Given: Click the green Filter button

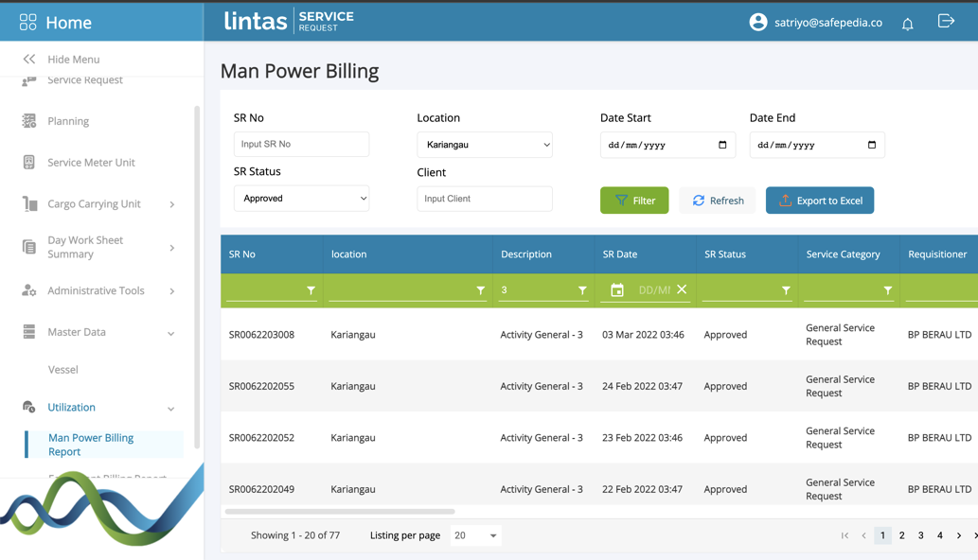Looking at the screenshot, I should (634, 201).
